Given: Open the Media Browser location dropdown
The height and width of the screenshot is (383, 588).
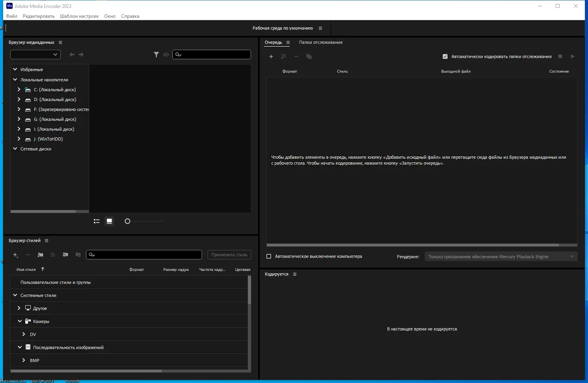Looking at the screenshot, I should pyautogui.click(x=36, y=54).
